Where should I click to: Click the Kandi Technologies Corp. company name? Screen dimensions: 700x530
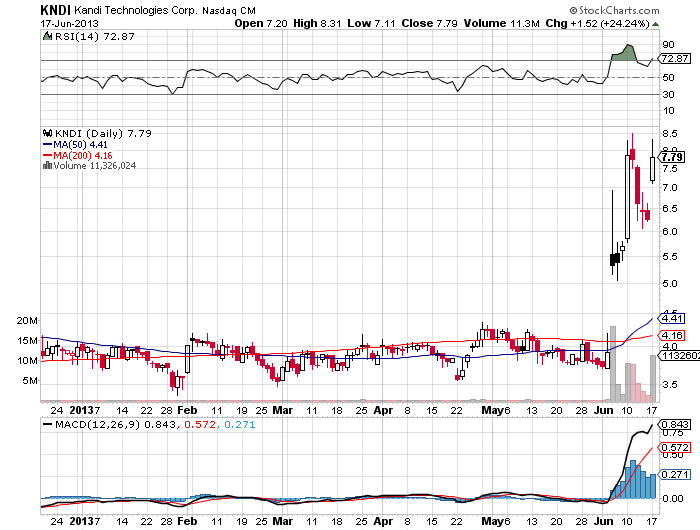(x=136, y=10)
